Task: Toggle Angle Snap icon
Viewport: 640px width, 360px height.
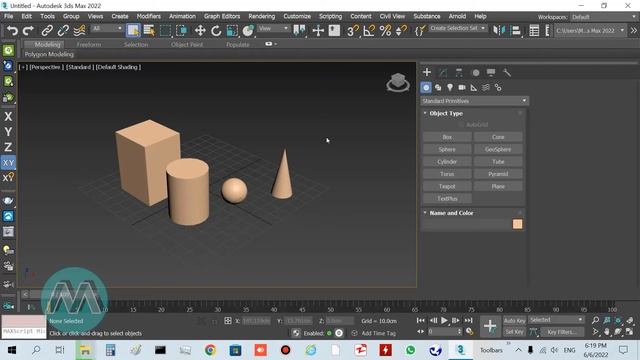Action: (369, 31)
